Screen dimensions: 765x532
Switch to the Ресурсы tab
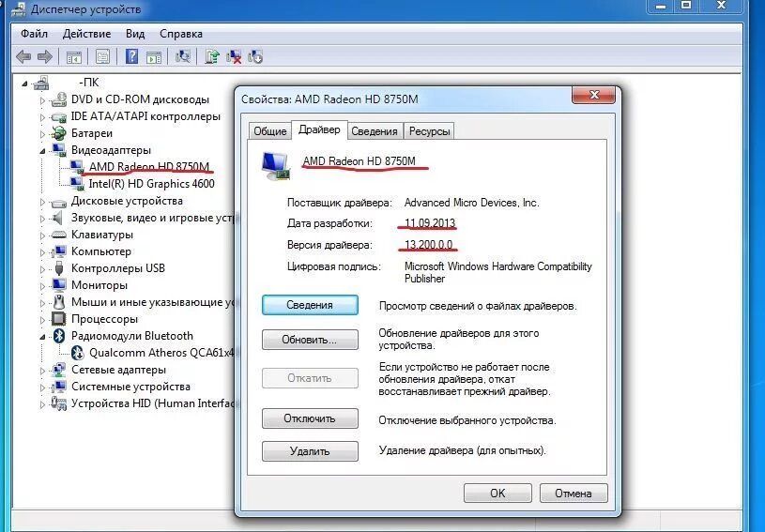429,131
